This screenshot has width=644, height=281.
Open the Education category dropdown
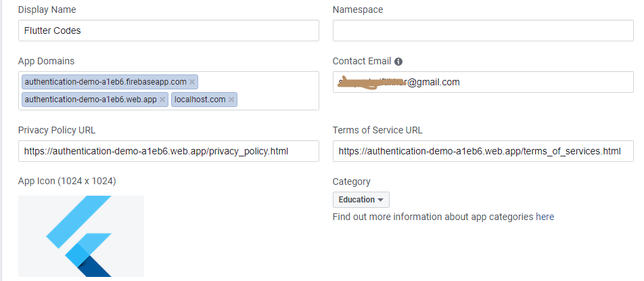[361, 200]
